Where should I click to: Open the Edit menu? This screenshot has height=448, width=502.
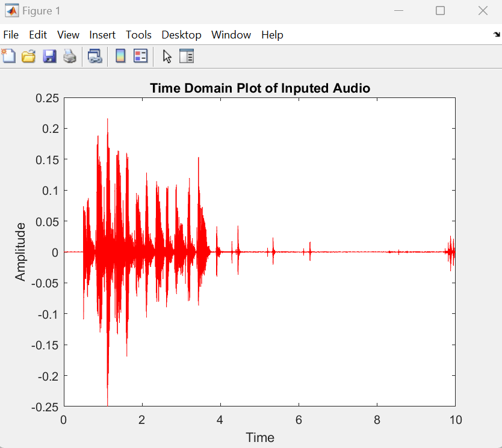(38, 34)
